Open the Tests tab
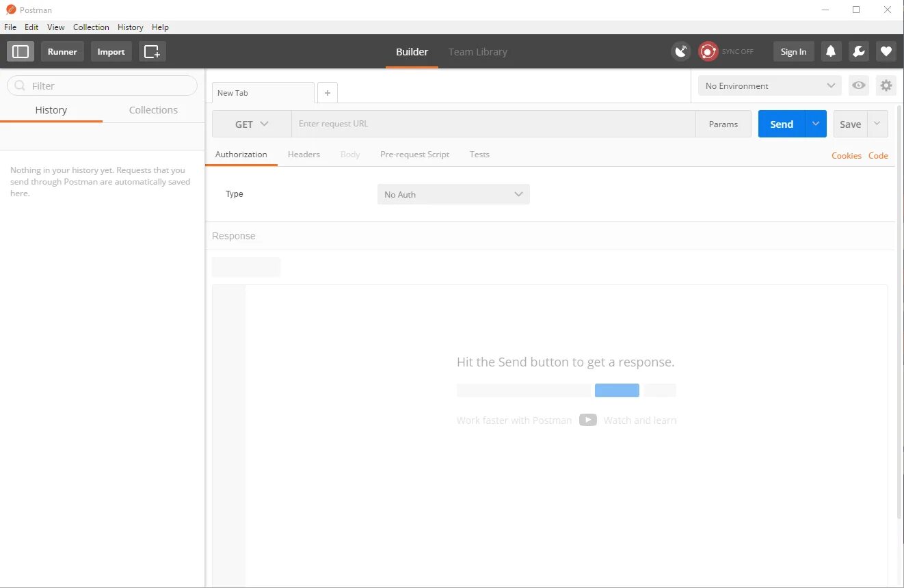 [x=479, y=155]
